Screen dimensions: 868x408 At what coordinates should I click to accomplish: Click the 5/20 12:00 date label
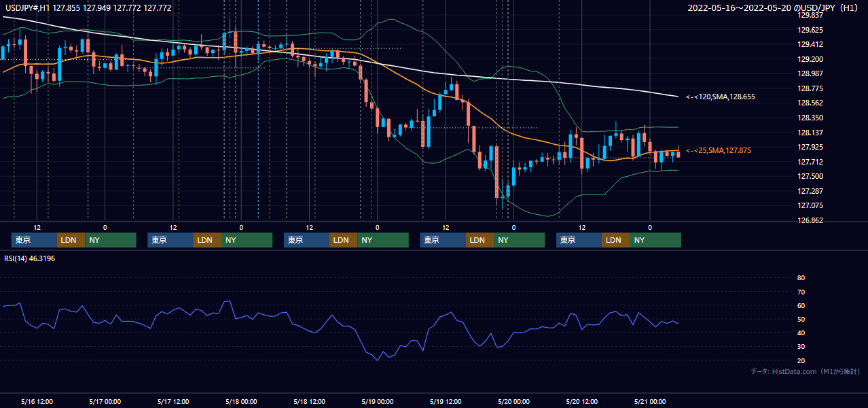(x=581, y=401)
